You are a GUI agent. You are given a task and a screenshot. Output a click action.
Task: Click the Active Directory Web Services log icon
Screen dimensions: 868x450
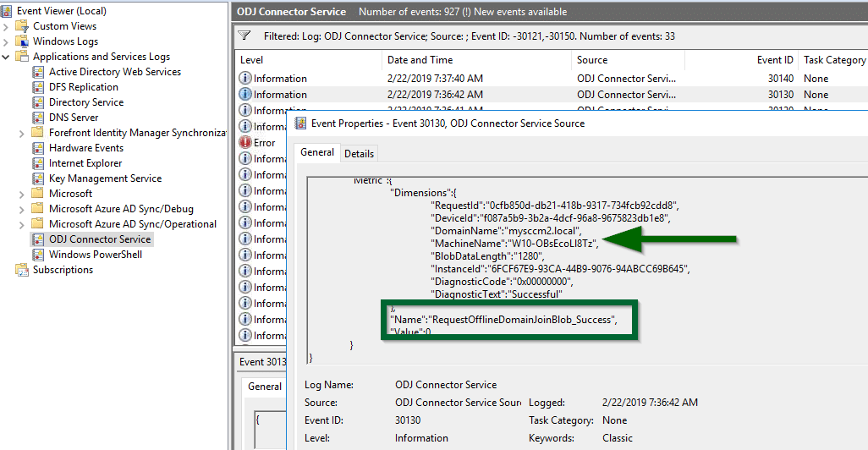[38, 72]
